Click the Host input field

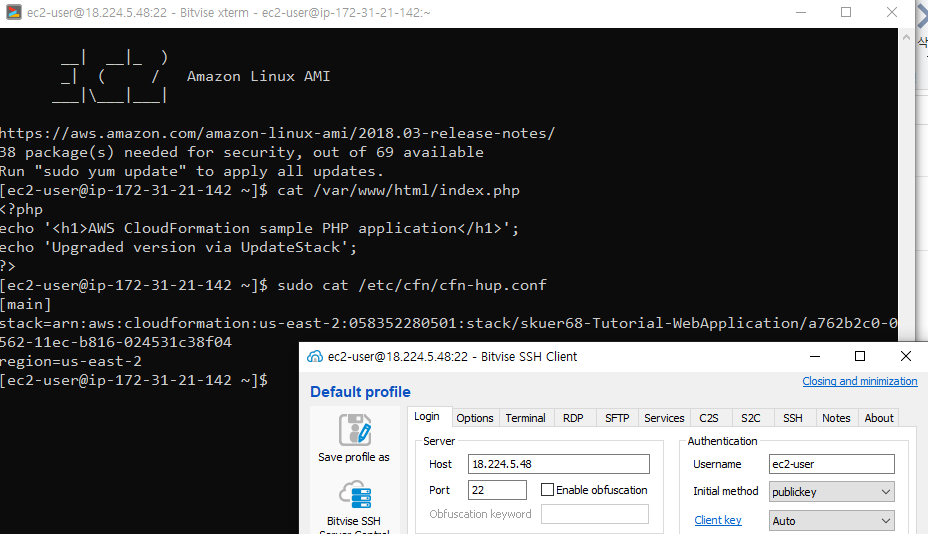coord(558,464)
